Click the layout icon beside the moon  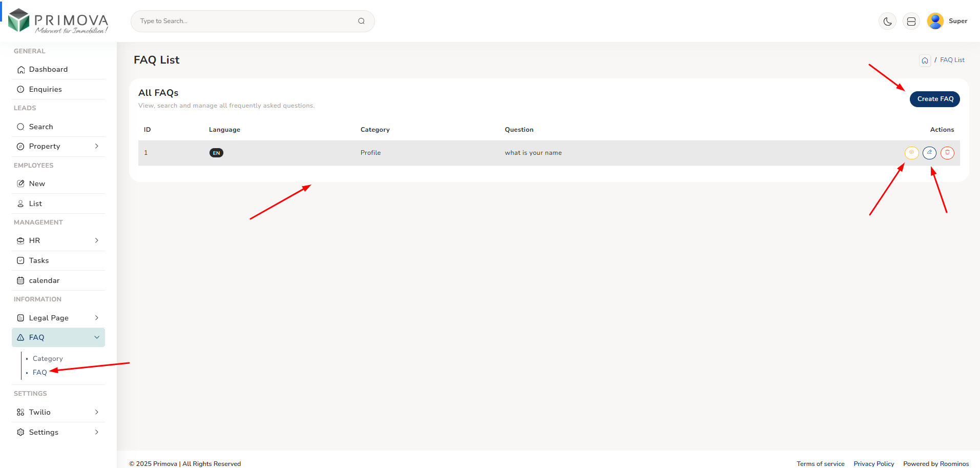pyautogui.click(x=911, y=22)
